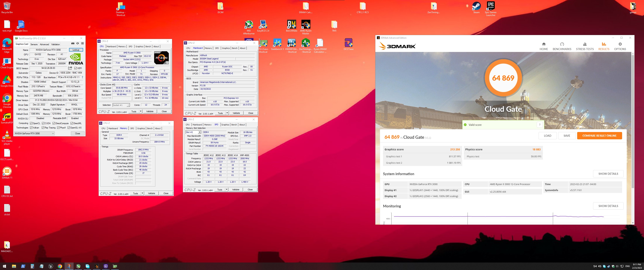The height and width of the screenshot is (270, 644).
Task: Click the BIOS export share icon in GPU-Z
Action: pyautogui.click(x=70, y=68)
